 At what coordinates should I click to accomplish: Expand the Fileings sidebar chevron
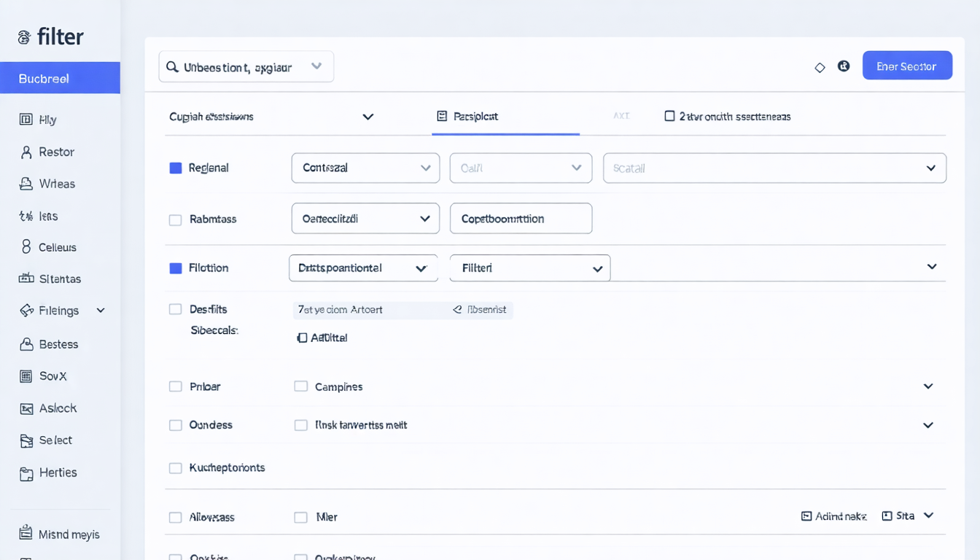(x=101, y=311)
